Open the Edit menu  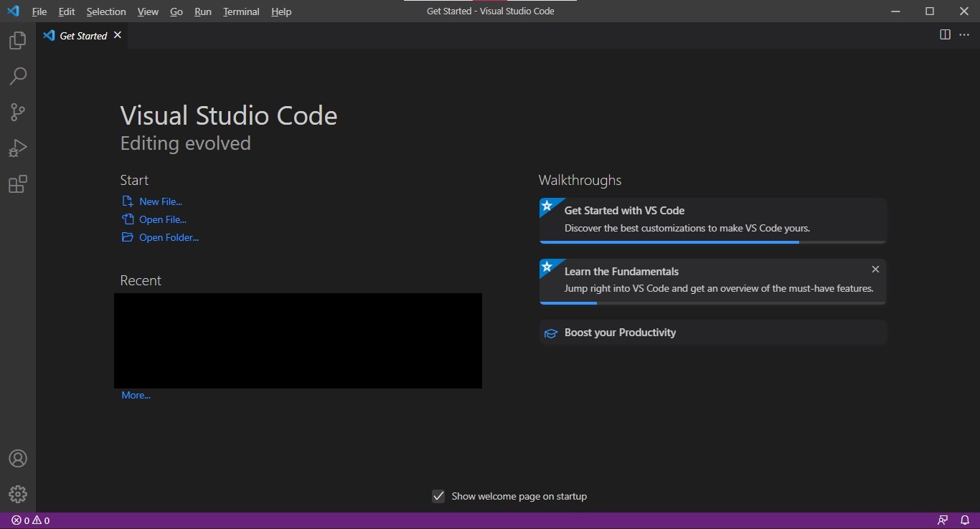pos(67,11)
